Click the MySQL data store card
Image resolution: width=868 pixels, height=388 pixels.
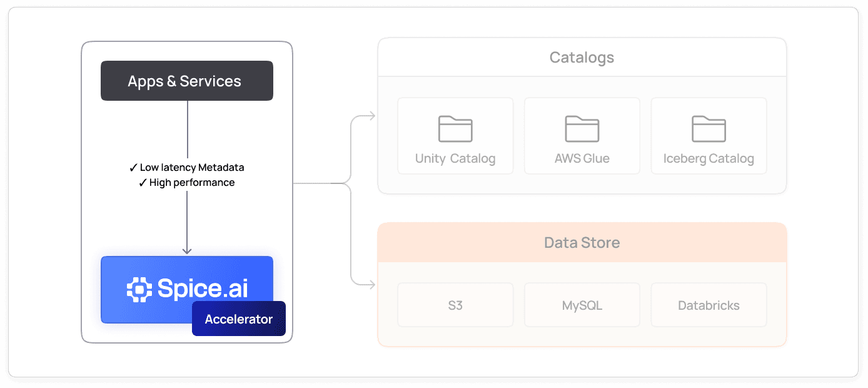click(x=582, y=305)
